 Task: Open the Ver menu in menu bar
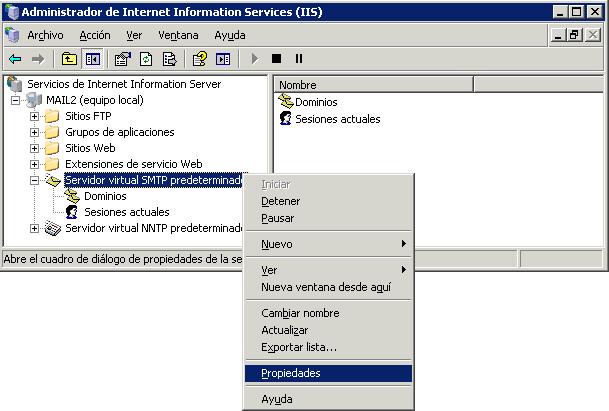pyautogui.click(x=134, y=35)
